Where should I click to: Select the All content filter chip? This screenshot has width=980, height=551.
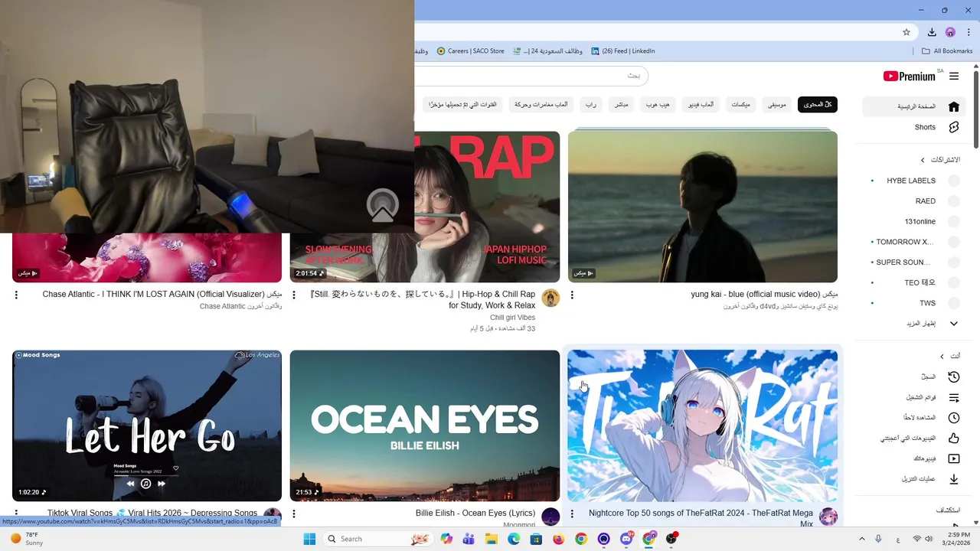click(818, 104)
